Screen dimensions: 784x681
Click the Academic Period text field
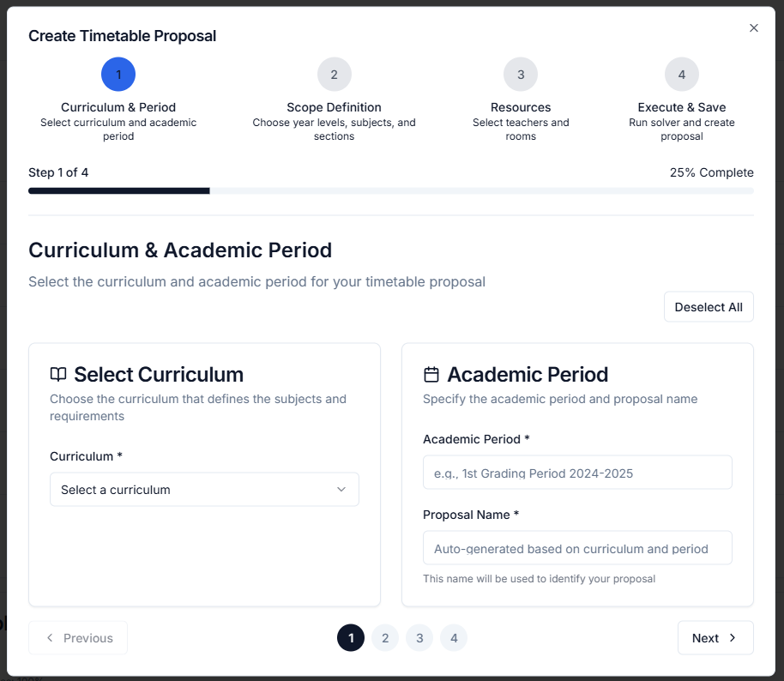pyautogui.click(x=577, y=473)
